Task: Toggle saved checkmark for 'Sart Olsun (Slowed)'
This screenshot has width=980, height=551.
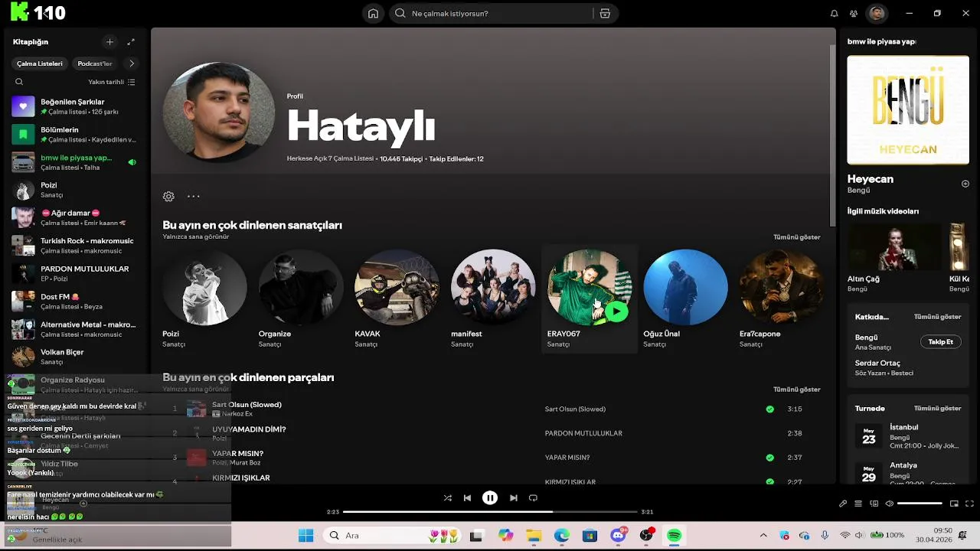Action: (769, 409)
